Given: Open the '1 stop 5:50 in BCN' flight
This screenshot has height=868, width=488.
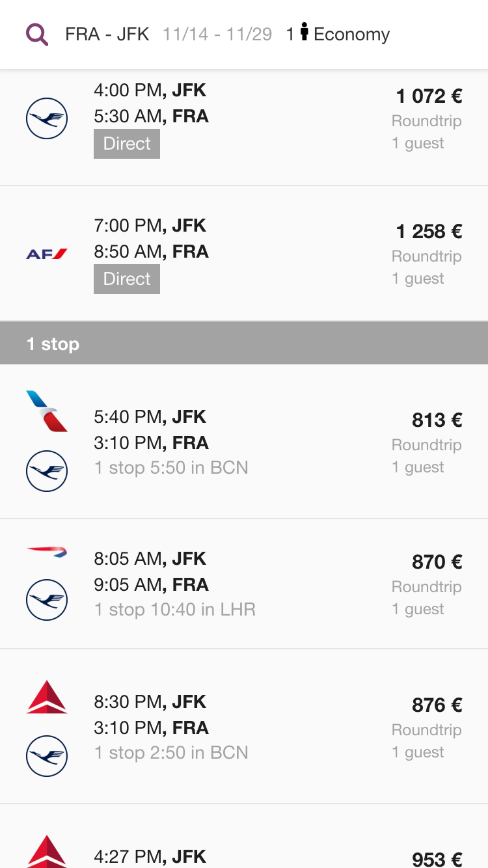Looking at the screenshot, I should pos(171,468).
